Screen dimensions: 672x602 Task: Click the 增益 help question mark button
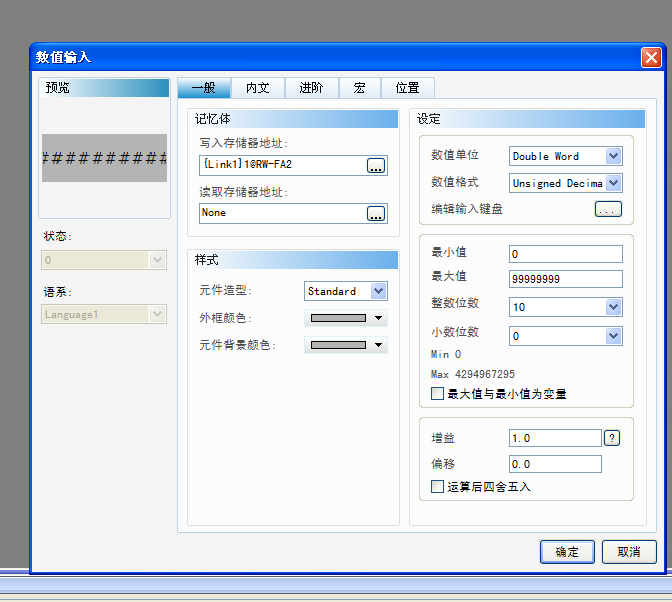pos(612,438)
